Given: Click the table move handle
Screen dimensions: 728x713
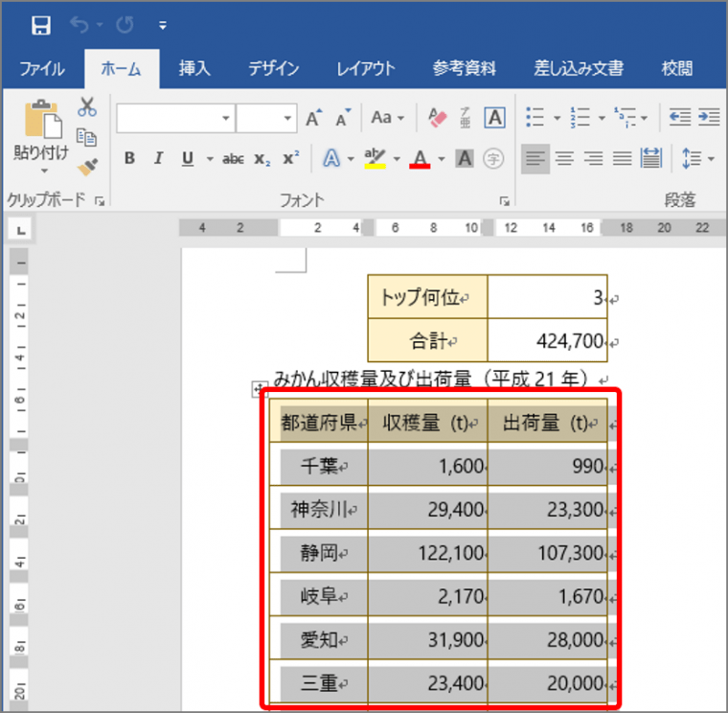Looking at the screenshot, I should (x=258, y=389).
